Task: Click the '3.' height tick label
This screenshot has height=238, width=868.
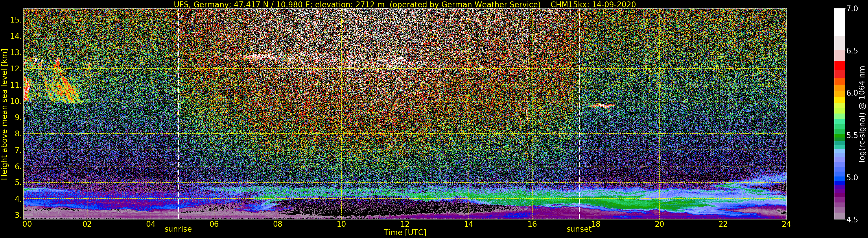Action: 18,215
